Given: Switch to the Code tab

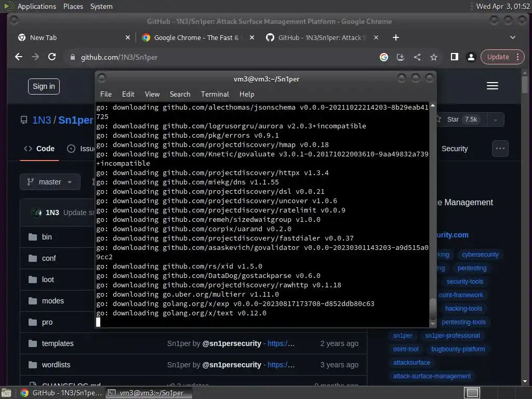Looking at the screenshot, I should point(39,149).
